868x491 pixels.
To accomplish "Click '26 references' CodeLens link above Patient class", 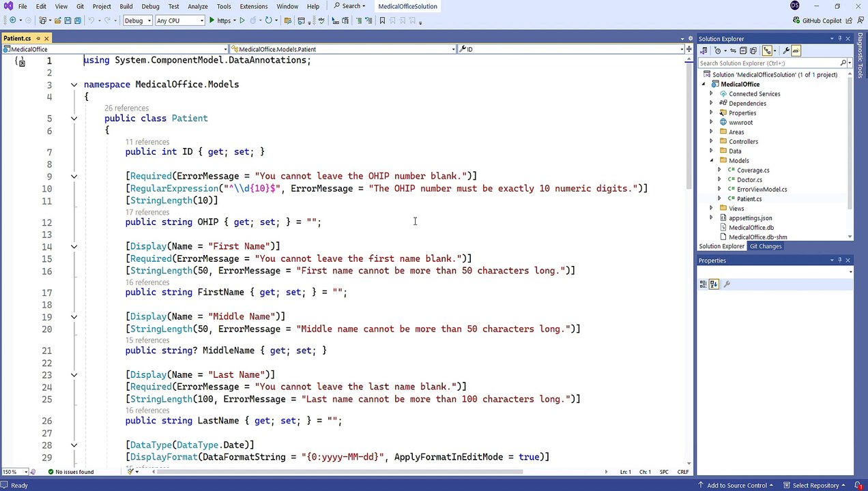I will pyautogui.click(x=126, y=108).
